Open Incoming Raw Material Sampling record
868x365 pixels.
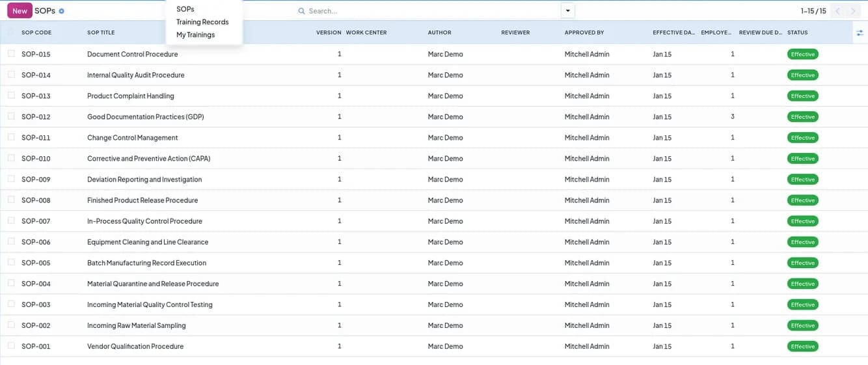(x=137, y=325)
